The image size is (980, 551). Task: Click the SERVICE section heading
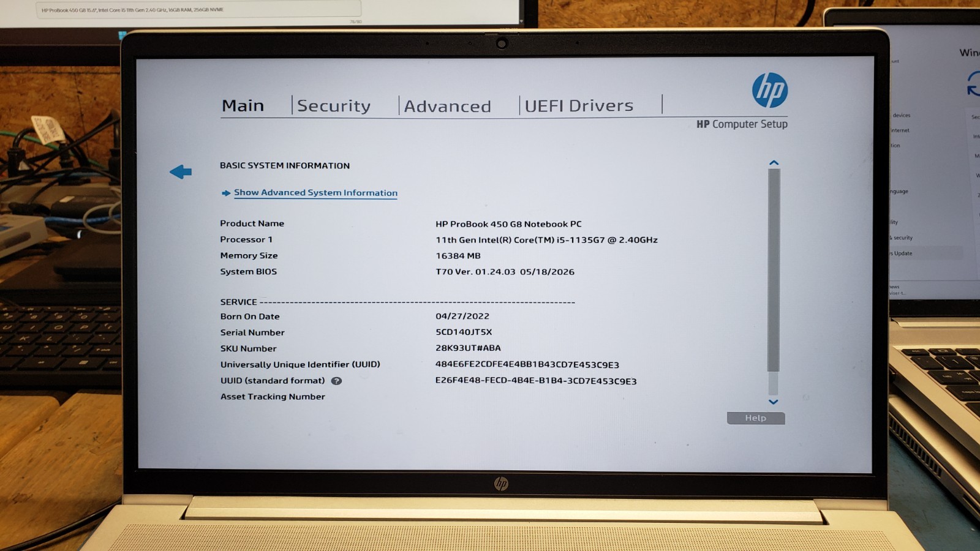239,302
